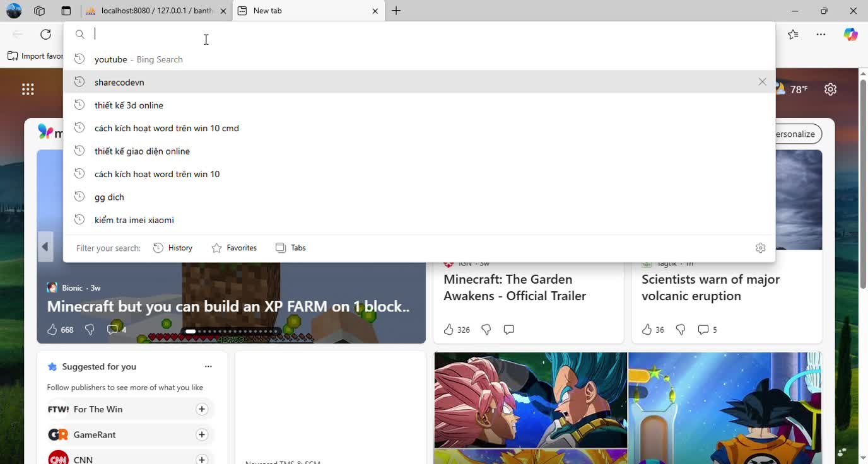Open the new tab page settings gear
The height and width of the screenshot is (464, 868).
pos(830,89)
